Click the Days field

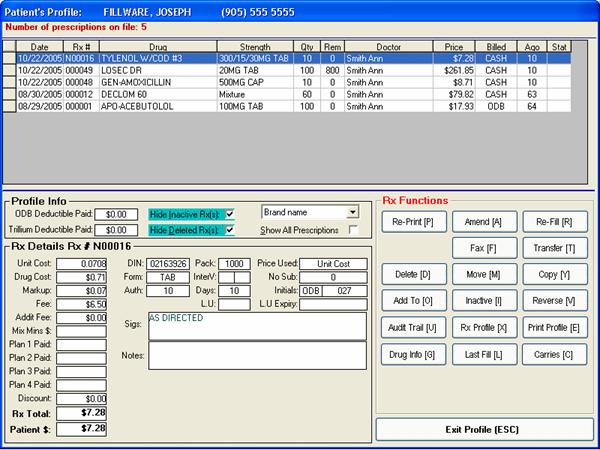[234, 291]
